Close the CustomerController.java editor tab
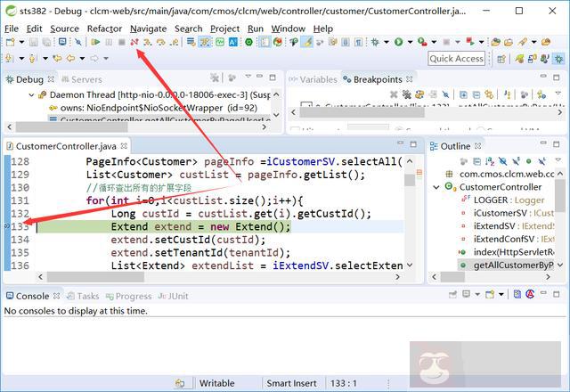570x392 pixels. [126, 146]
